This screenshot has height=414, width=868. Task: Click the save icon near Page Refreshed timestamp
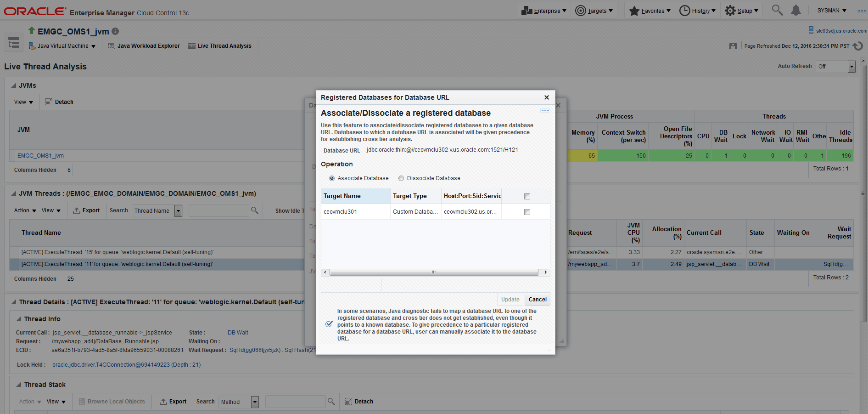click(x=733, y=45)
